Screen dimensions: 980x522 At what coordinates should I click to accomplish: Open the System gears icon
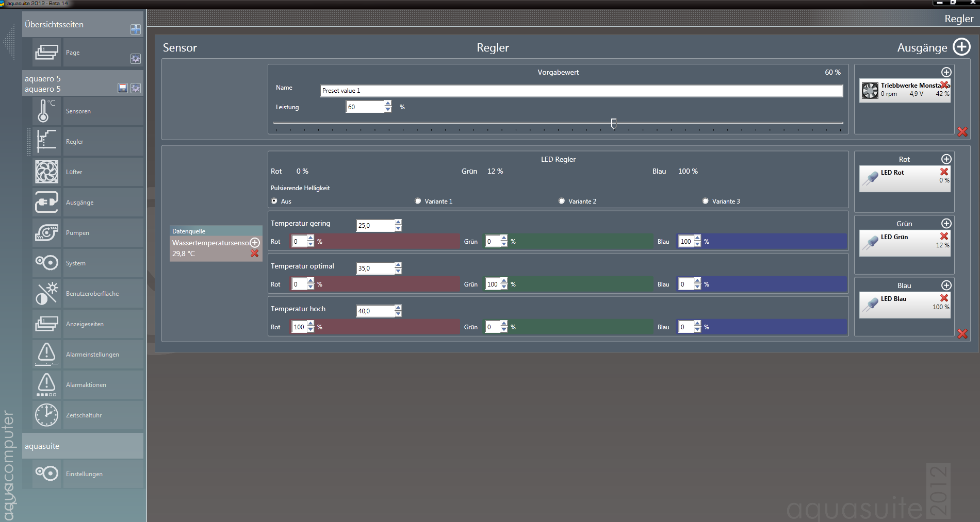click(x=46, y=263)
